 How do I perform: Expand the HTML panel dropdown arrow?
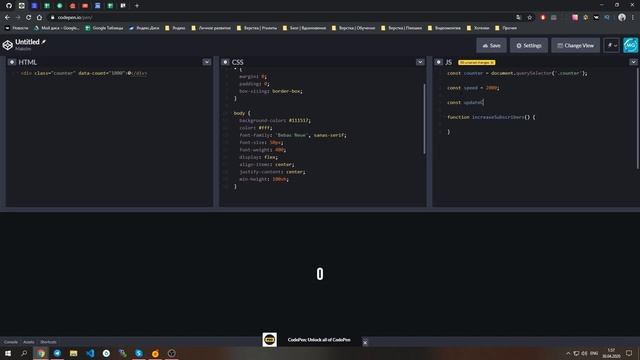point(207,62)
